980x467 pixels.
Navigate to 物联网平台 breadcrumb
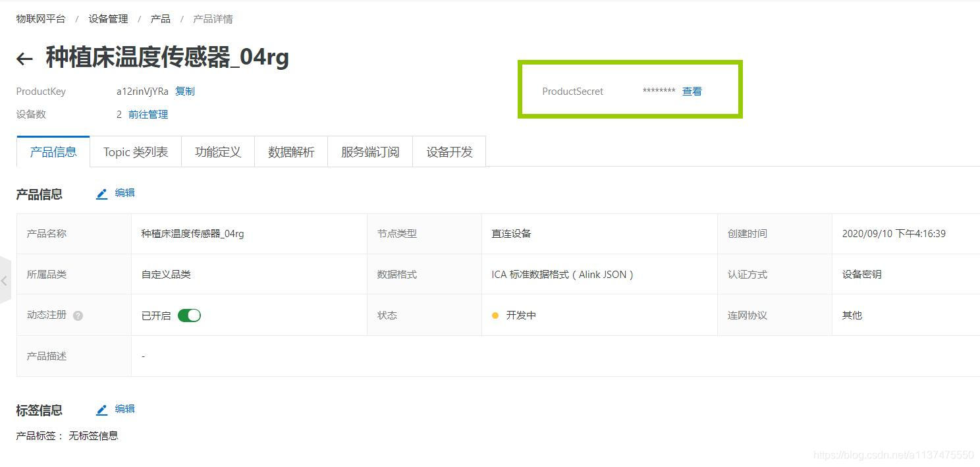coord(41,19)
